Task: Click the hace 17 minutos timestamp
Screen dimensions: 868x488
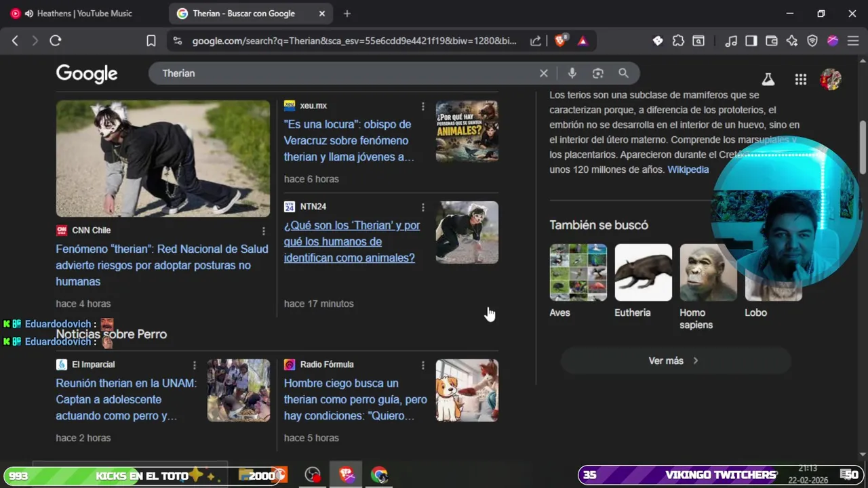Action: (319, 304)
